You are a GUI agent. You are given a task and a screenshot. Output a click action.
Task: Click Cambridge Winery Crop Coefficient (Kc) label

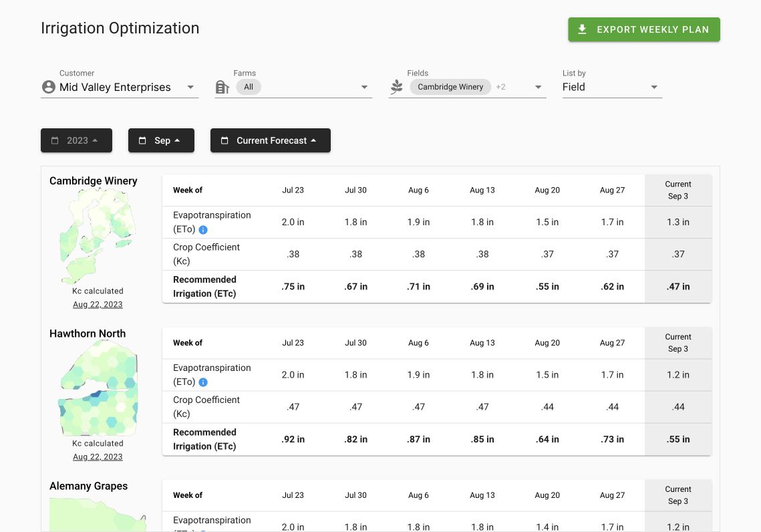click(x=206, y=254)
